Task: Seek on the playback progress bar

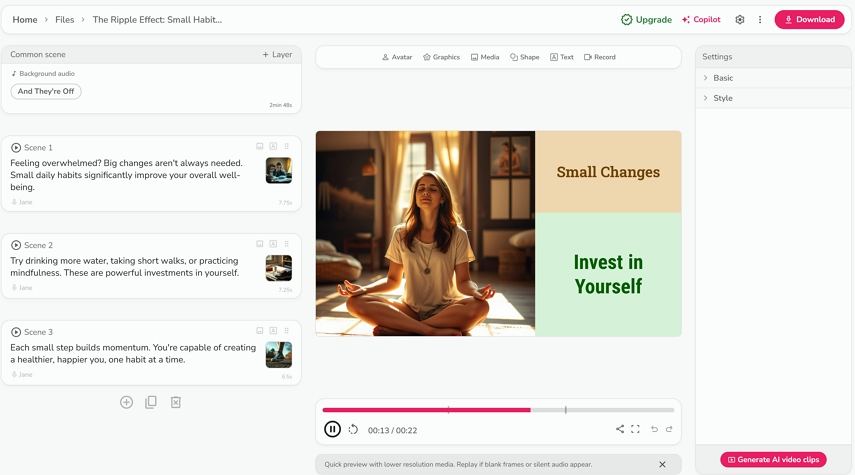Action: pos(498,410)
